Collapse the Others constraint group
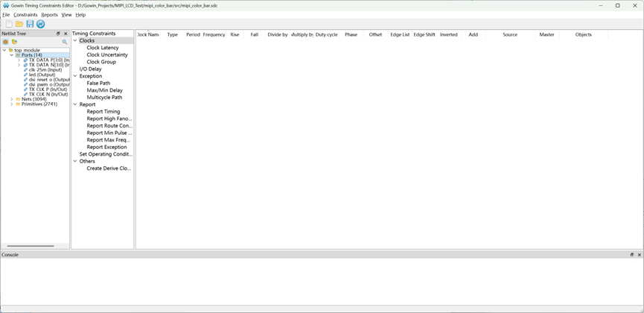Image resolution: width=644 pixels, height=313 pixels. click(x=75, y=161)
